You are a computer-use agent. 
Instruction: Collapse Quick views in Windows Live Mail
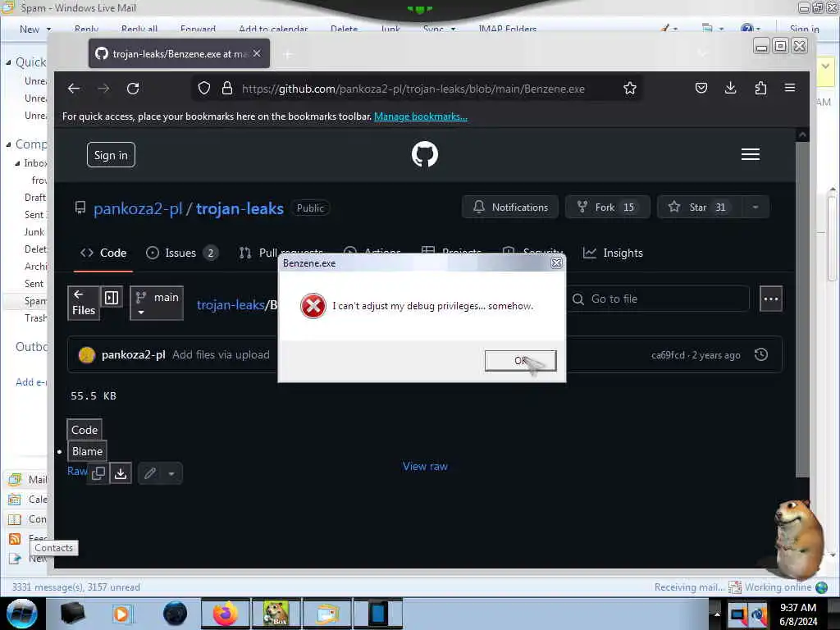click(8, 62)
